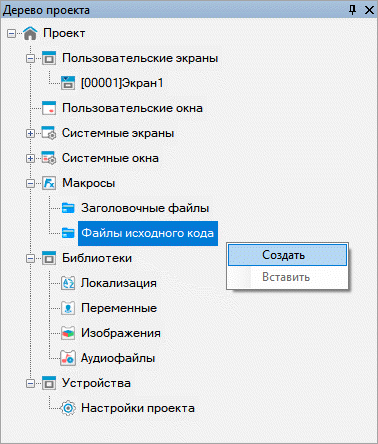Click the Настройки проекта gear icon
This screenshot has width=378, height=444.
coord(68,408)
